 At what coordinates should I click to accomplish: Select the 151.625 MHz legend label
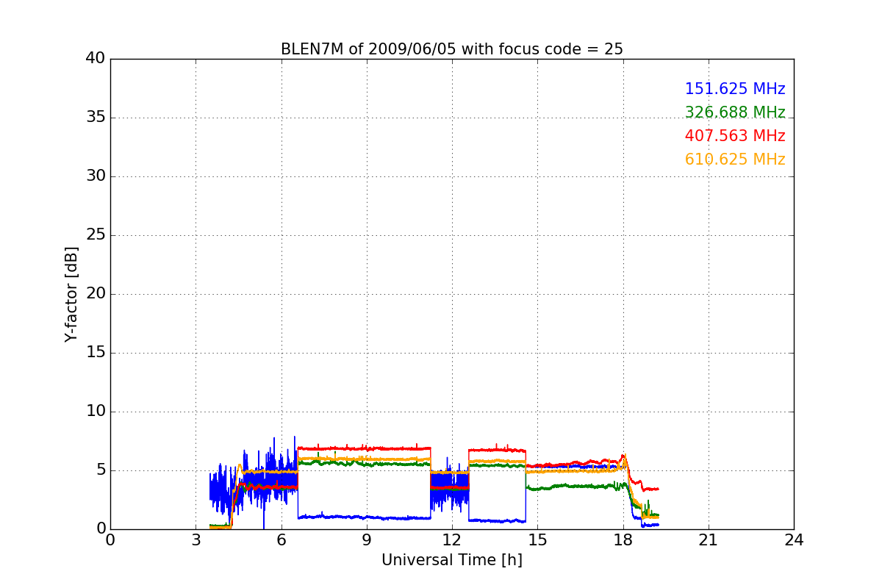735,89
